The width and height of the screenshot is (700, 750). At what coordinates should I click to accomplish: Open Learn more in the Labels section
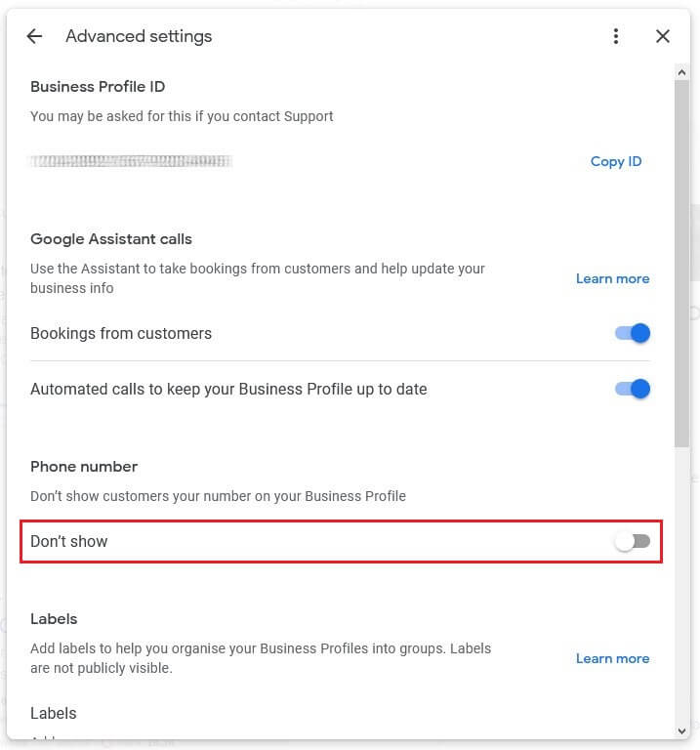[612, 658]
